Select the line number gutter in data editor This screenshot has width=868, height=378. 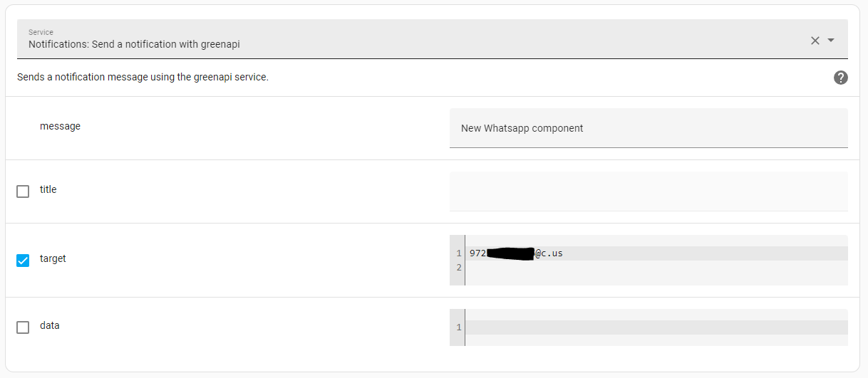click(458, 327)
